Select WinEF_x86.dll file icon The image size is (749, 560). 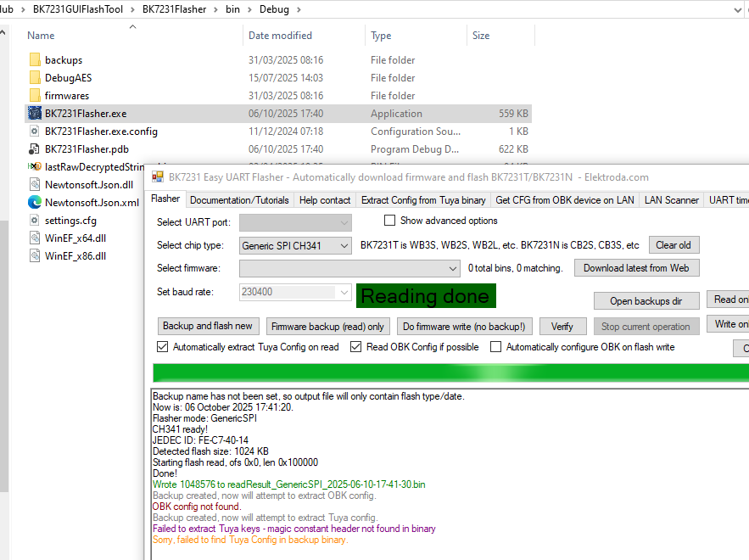coord(35,255)
